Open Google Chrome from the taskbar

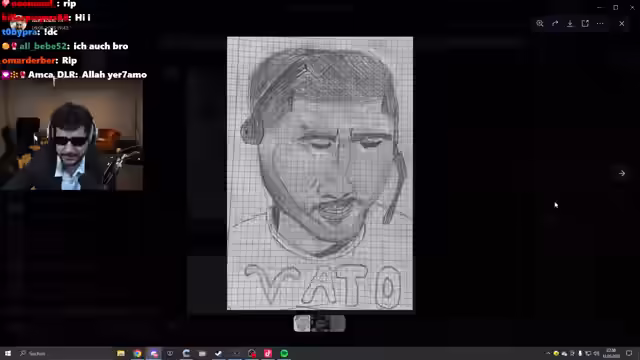tap(137, 353)
